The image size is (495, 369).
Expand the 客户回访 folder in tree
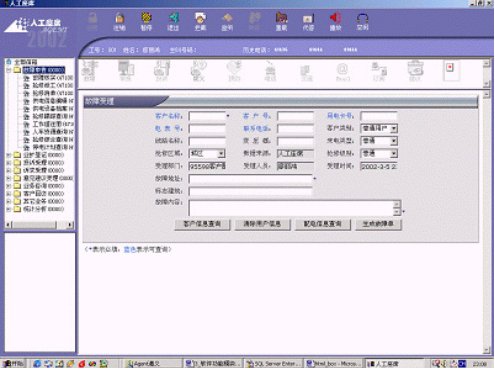[x=9, y=194]
